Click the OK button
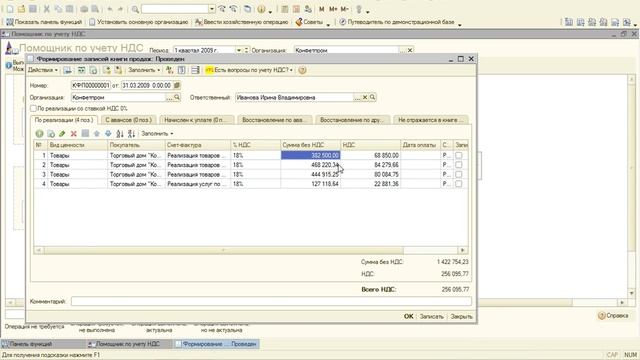 [x=409, y=316]
